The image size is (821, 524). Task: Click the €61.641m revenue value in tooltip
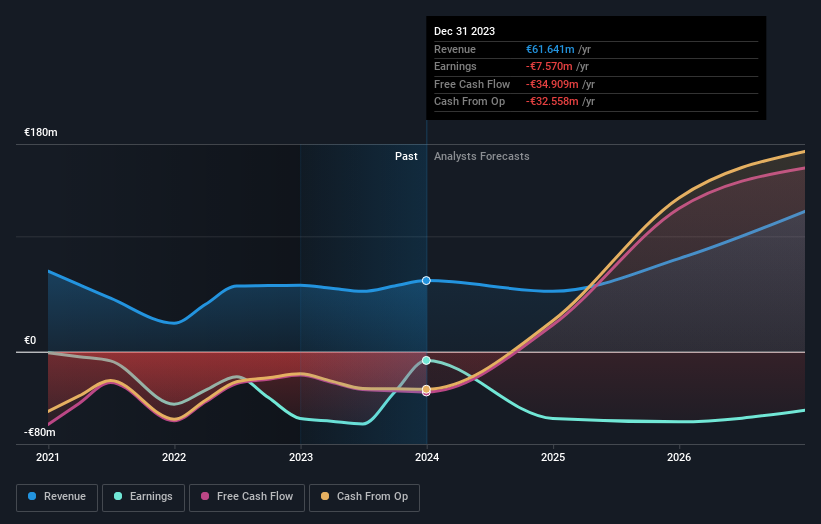click(550, 49)
